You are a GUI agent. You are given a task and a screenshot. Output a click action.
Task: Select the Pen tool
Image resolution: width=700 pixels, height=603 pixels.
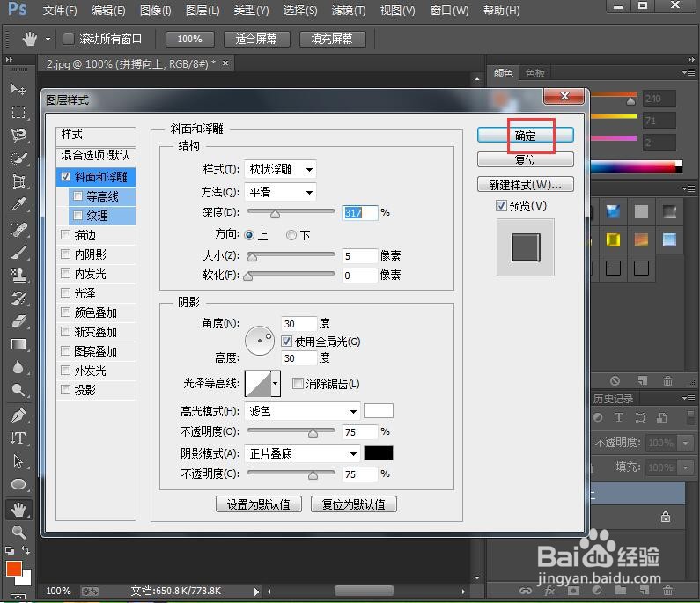(18, 415)
